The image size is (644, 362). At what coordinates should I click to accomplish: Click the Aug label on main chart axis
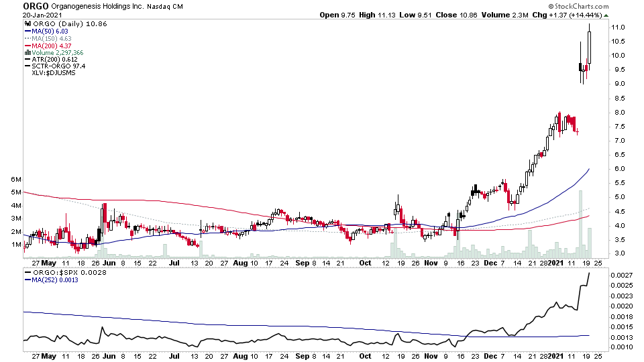240,263
